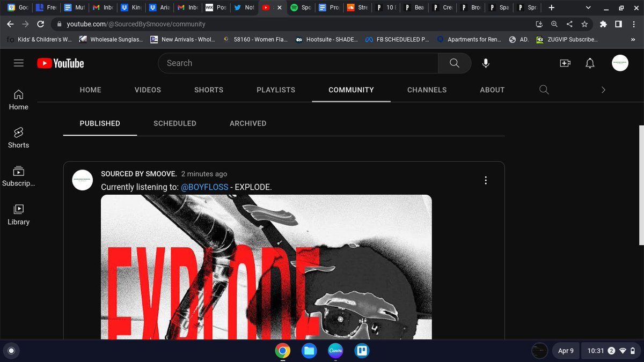This screenshot has width=644, height=362.
Task: Open the Wholesale Sunglas bookmark
Action: pyautogui.click(x=111, y=40)
